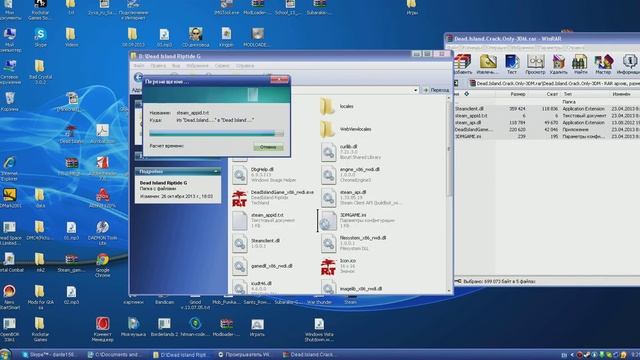Select gamedll_x86_rwdi.dll in Explorer
Screen dimensions: 640x360
coord(262,266)
